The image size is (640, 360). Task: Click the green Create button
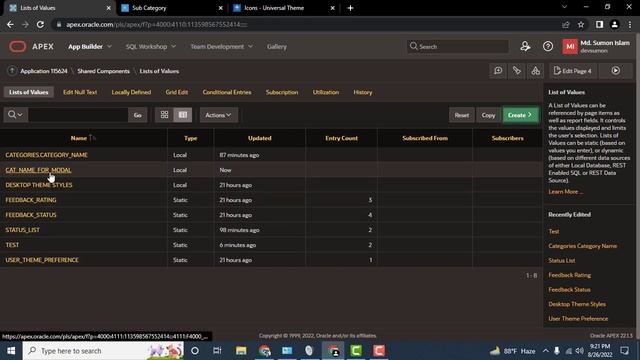click(520, 115)
